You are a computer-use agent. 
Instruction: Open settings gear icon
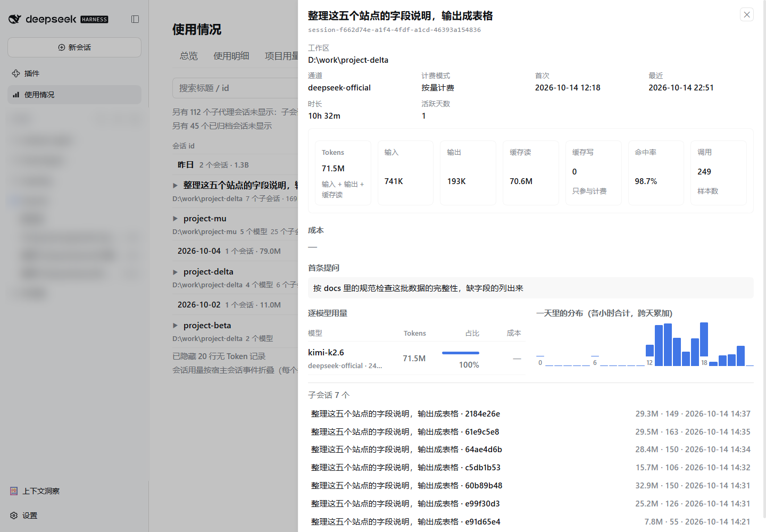point(14,516)
